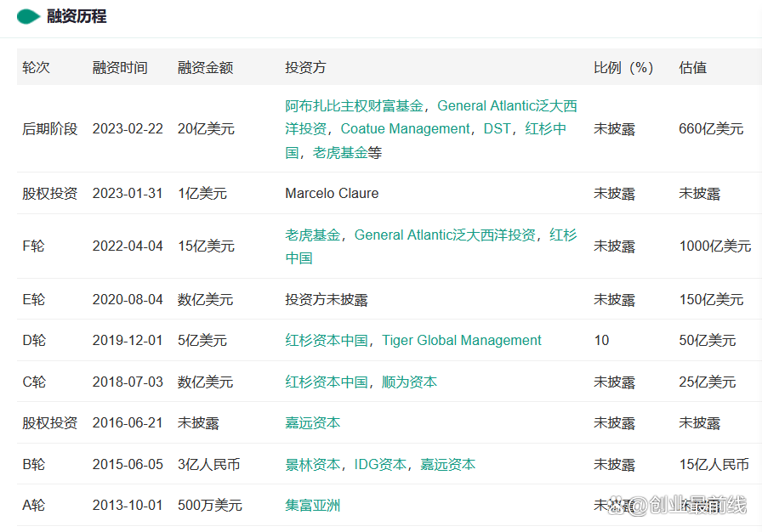Select the 5亿美元 amount cell
The height and width of the screenshot is (532, 762).
(x=202, y=340)
